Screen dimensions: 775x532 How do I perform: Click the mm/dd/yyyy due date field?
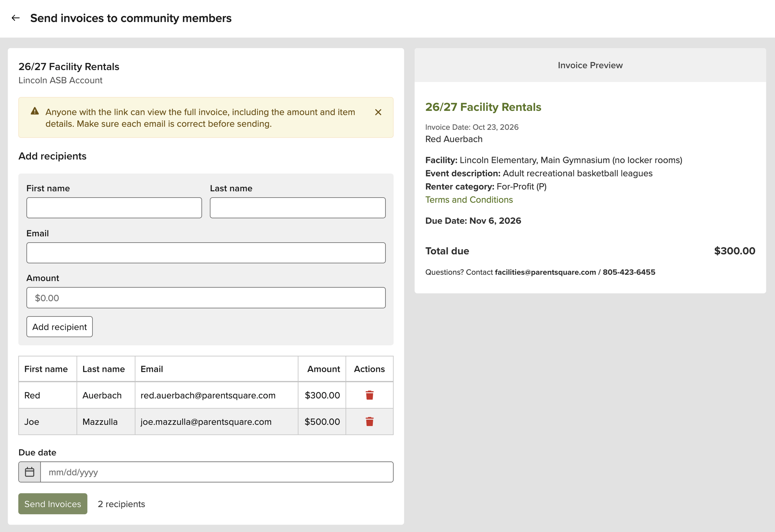coord(217,472)
